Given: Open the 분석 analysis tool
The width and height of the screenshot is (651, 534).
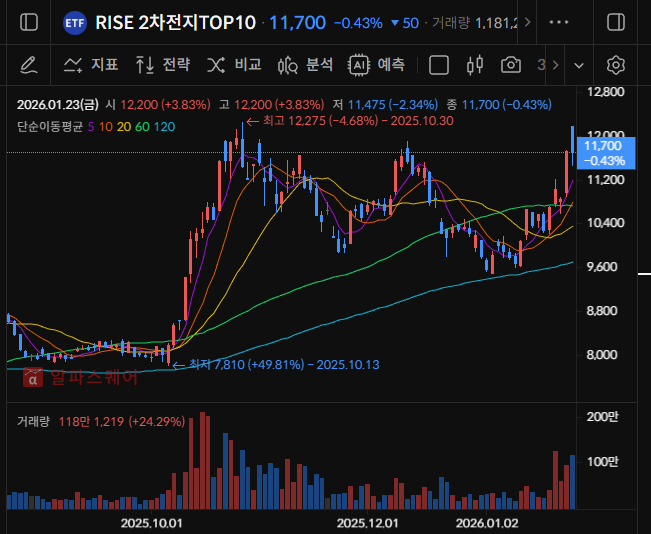Looking at the screenshot, I should (x=306, y=65).
